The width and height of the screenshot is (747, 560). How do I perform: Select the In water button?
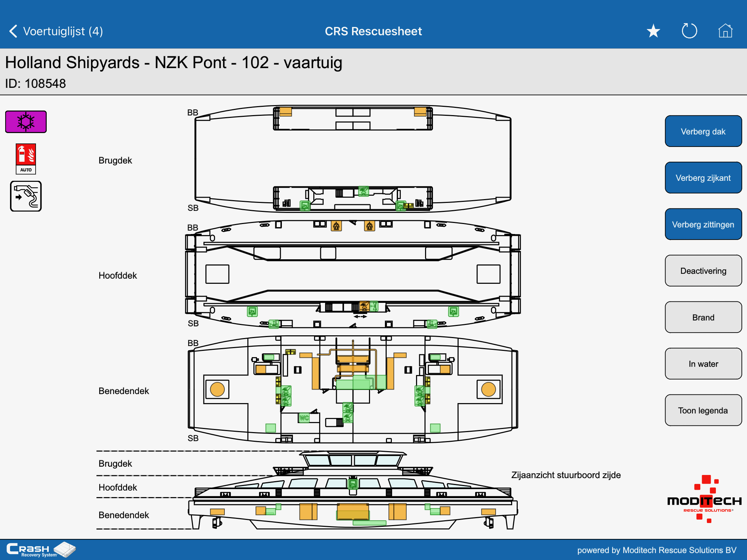click(x=703, y=364)
